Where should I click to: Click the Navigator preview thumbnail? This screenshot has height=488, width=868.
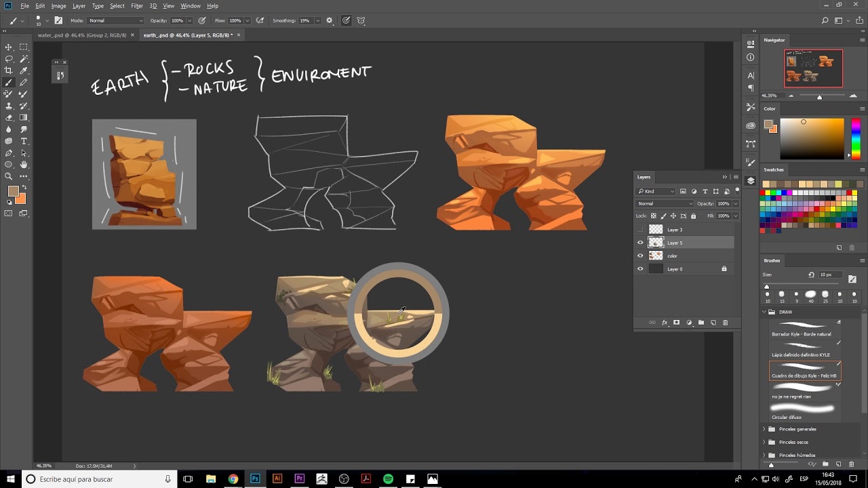pos(814,68)
